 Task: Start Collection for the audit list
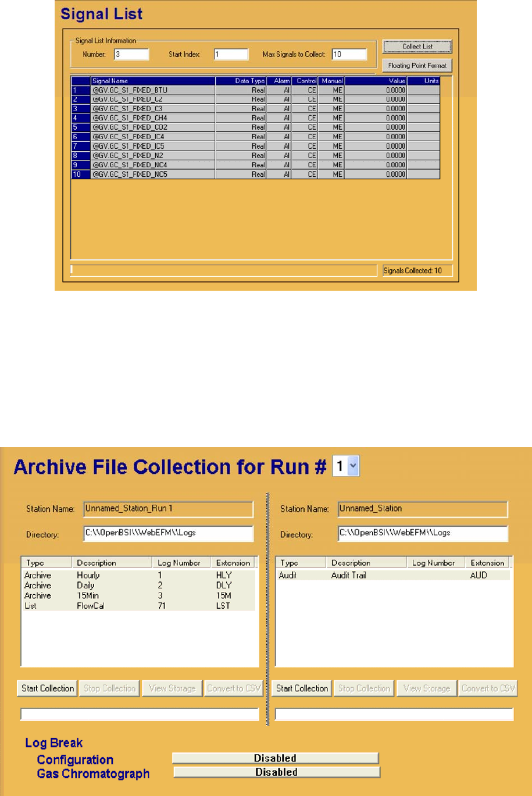302,688
